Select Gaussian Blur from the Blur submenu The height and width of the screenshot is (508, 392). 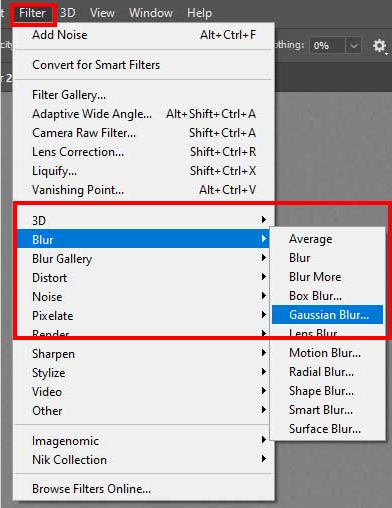pyautogui.click(x=327, y=315)
